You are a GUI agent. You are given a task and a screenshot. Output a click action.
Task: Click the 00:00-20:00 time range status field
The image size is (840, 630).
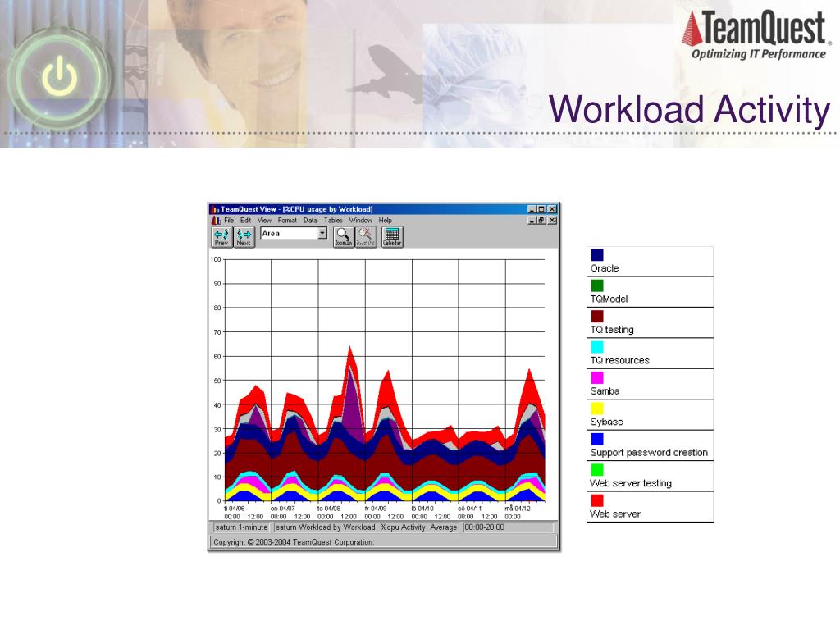tap(509, 527)
